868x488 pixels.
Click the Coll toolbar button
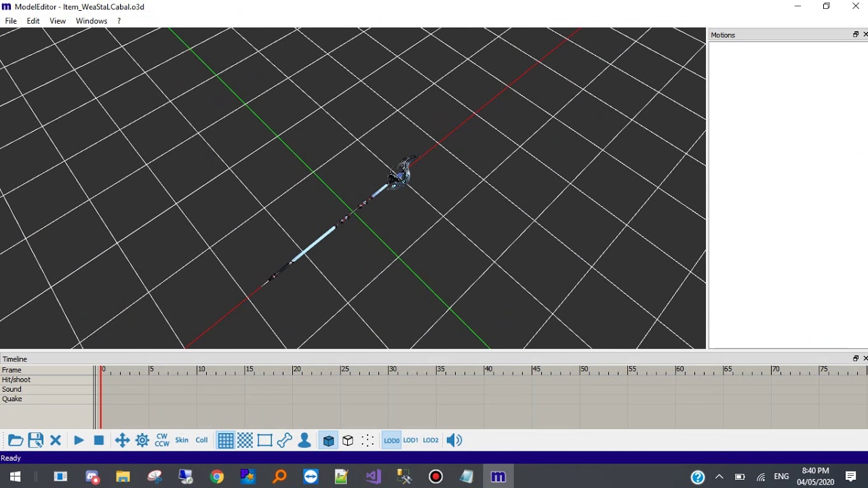pyautogui.click(x=201, y=441)
